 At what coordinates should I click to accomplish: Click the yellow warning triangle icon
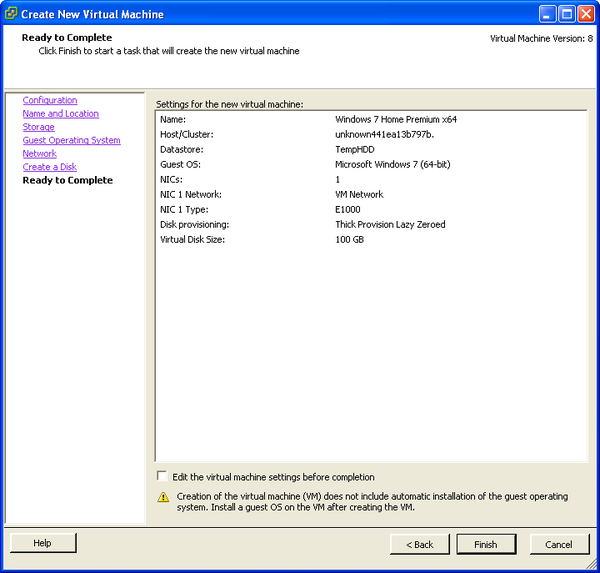pyautogui.click(x=163, y=497)
